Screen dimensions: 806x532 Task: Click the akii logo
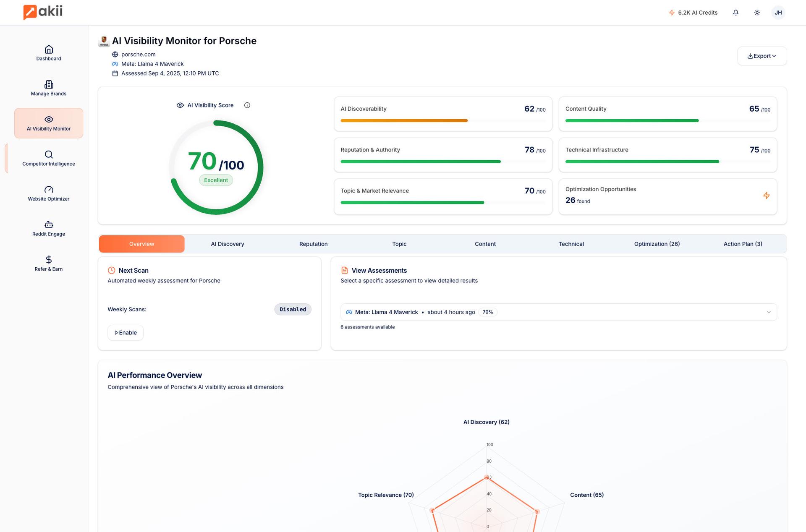[x=42, y=12]
